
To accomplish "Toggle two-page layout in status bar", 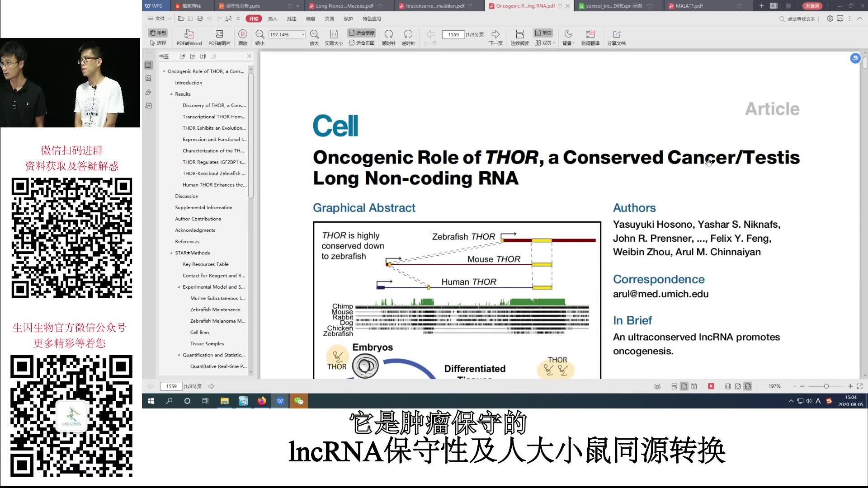I will (x=694, y=386).
